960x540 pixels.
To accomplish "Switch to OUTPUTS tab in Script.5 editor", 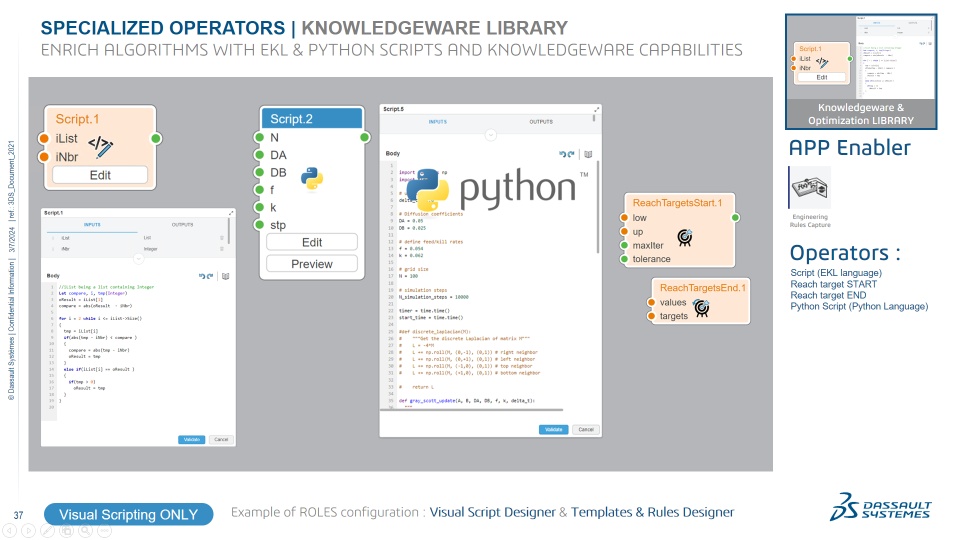I will coord(541,122).
